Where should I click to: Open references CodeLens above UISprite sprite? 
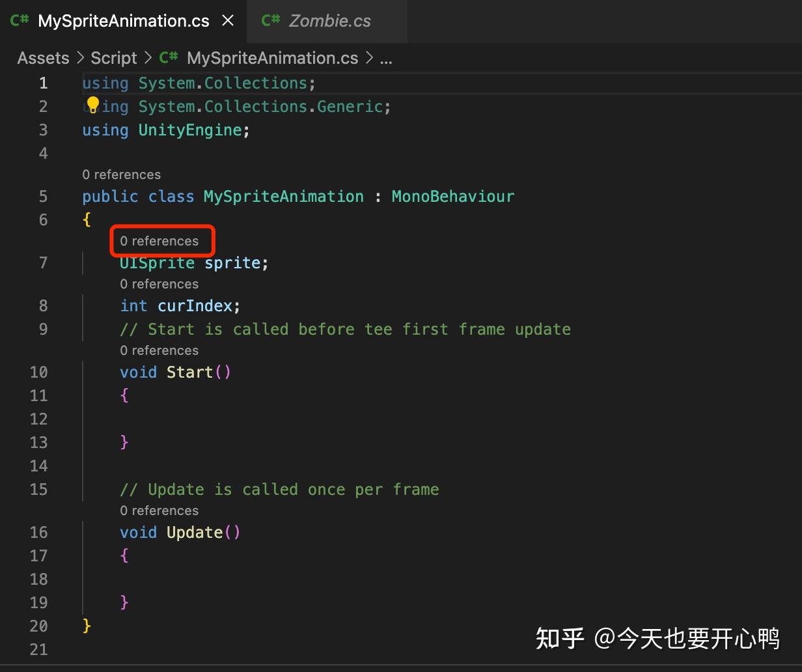pos(159,241)
